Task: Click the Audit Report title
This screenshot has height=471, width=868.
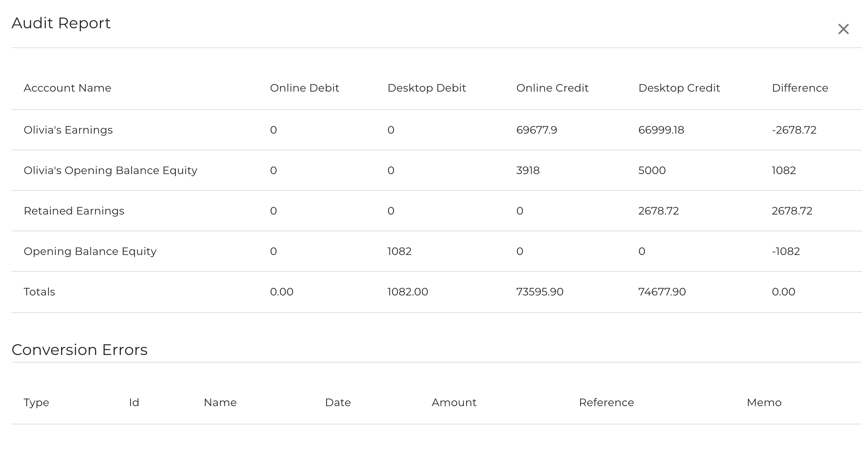Action: pos(61,23)
